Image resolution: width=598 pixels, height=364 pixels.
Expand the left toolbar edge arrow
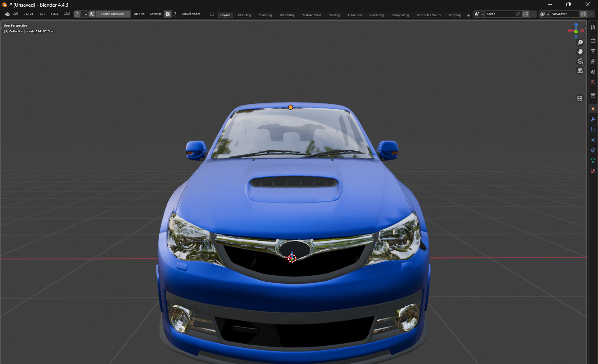click(1, 28)
